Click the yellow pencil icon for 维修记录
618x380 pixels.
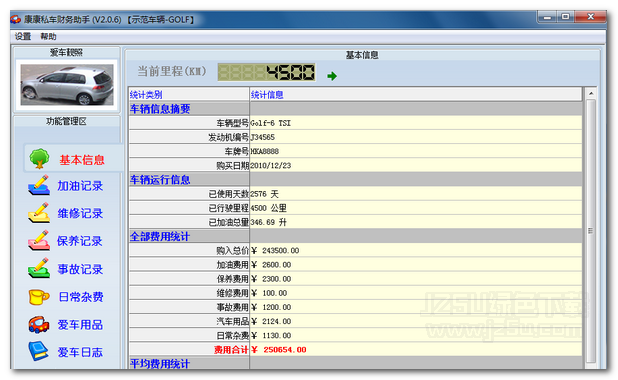point(39,213)
